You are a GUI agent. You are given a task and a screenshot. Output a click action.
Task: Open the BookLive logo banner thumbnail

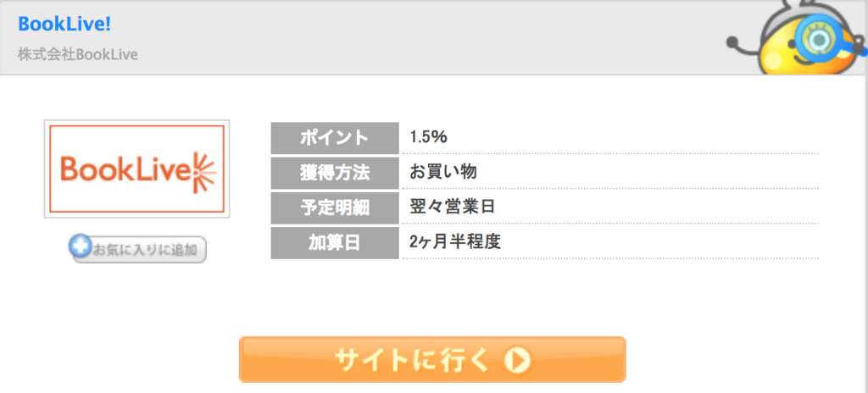pos(136,169)
